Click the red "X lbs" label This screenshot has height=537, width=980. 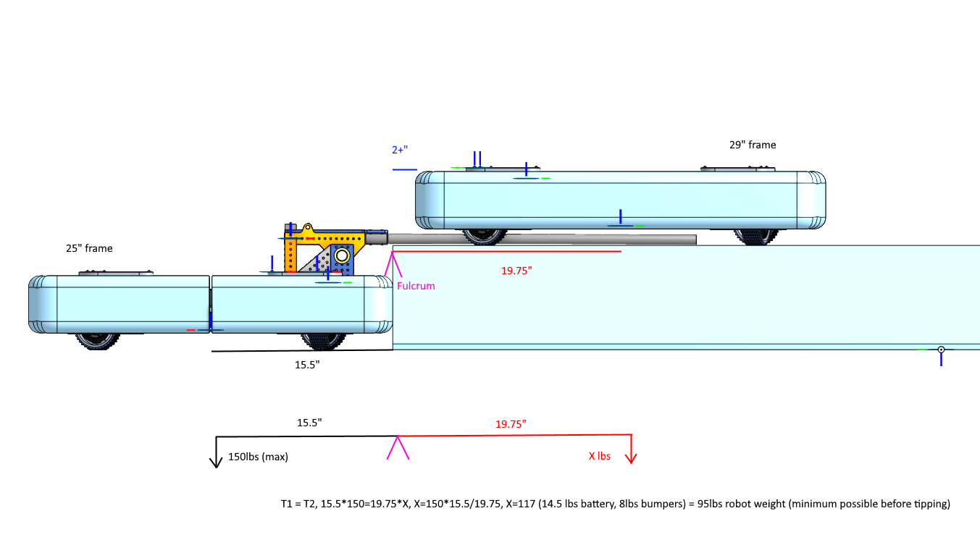[599, 457]
